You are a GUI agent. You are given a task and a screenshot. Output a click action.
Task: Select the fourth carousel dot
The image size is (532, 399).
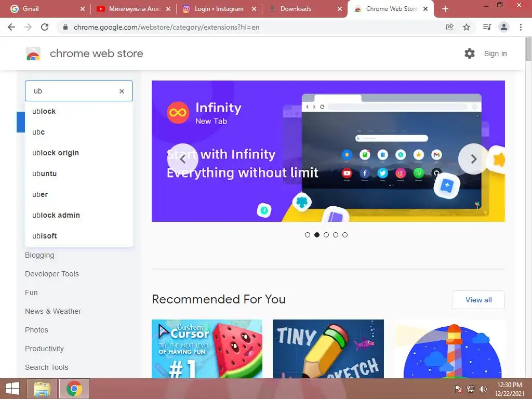coord(336,235)
